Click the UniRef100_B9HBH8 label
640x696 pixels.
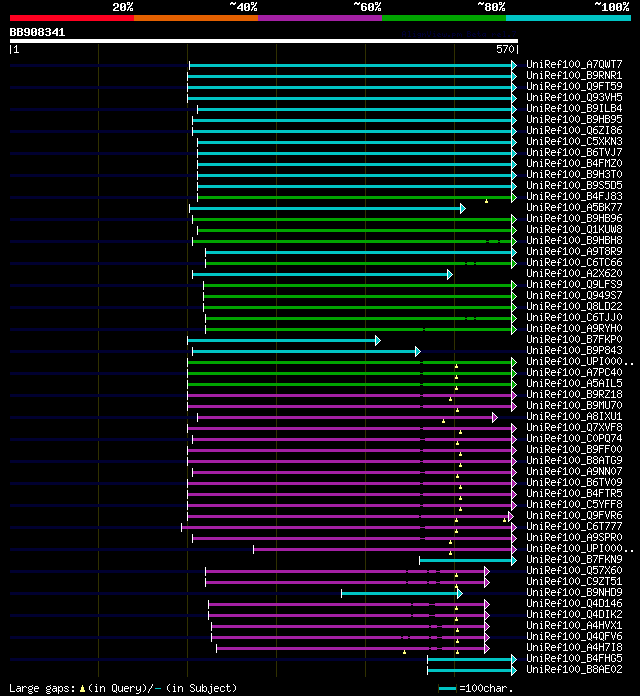(x=574, y=240)
